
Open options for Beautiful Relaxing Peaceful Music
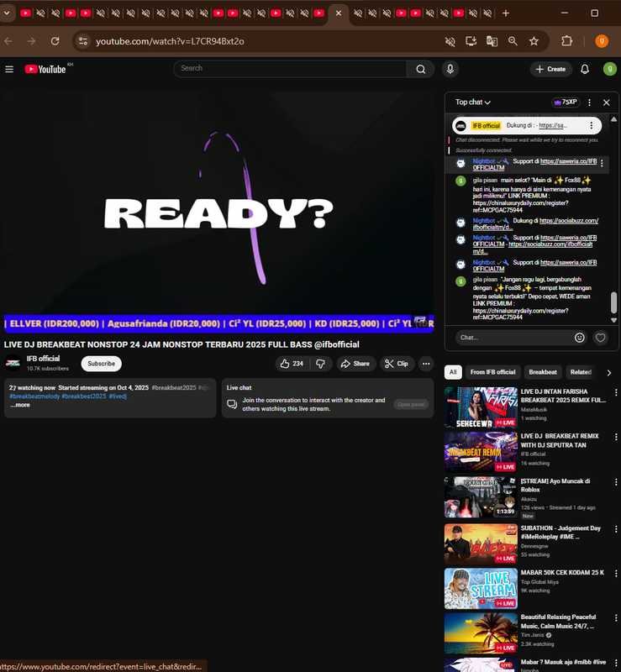[616, 618]
